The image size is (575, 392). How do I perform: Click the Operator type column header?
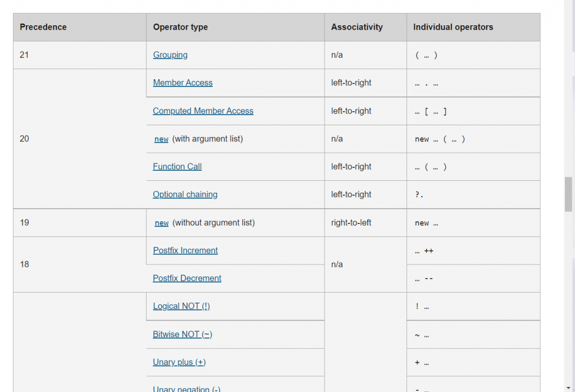(180, 27)
